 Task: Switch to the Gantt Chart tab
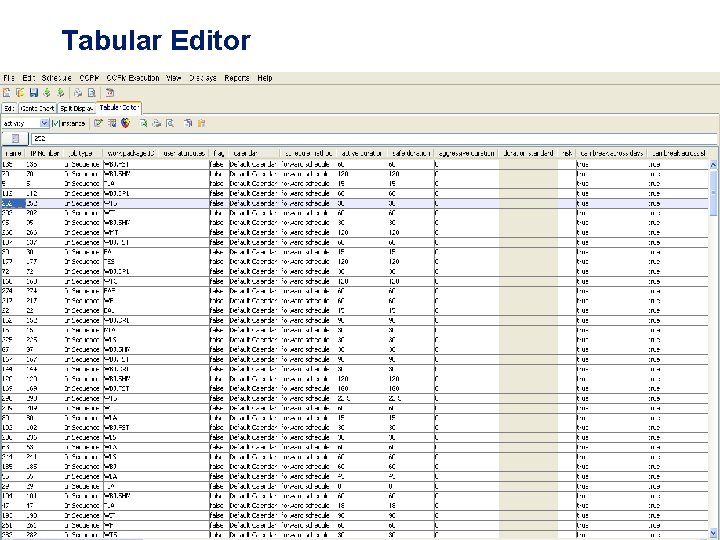tap(38, 108)
